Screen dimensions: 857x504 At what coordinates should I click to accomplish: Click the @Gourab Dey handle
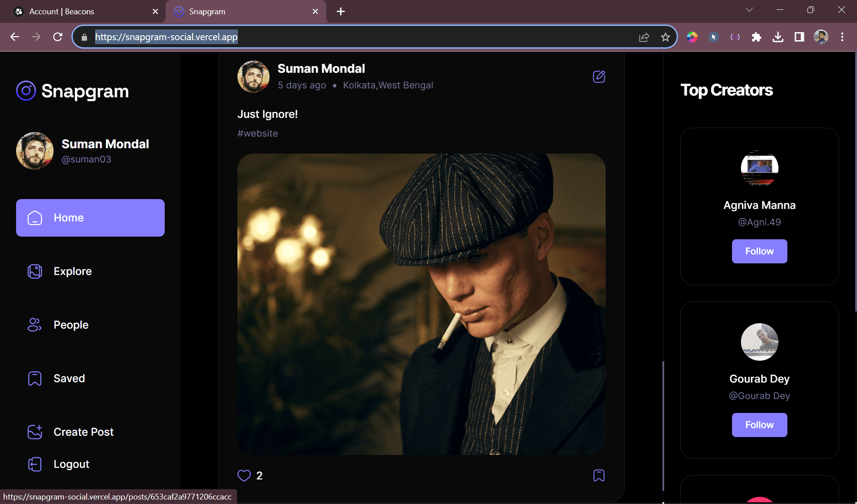point(759,396)
